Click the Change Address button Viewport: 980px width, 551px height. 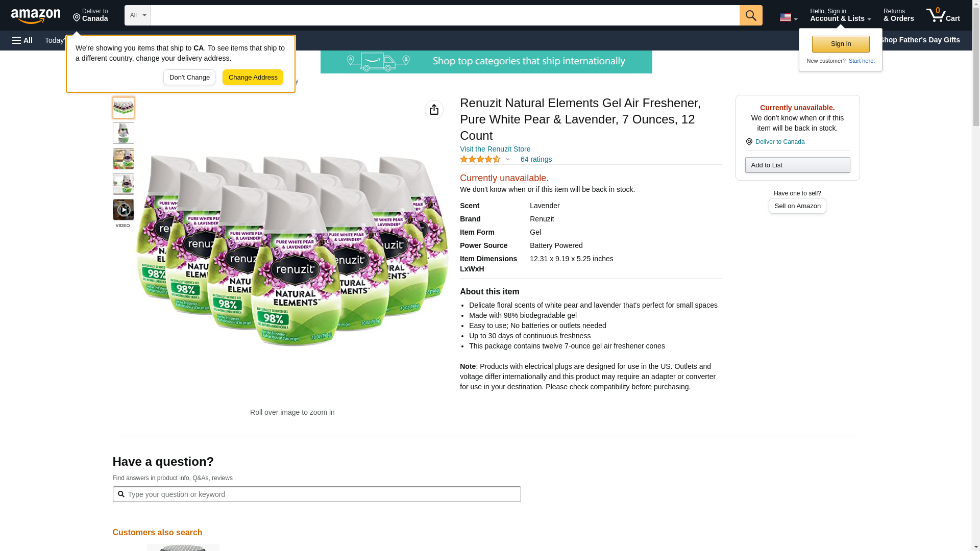pyautogui.click(x=253, y=78)
